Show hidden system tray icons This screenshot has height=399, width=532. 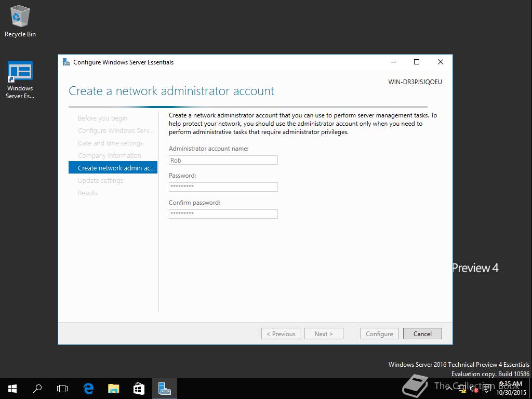(449, 389)
